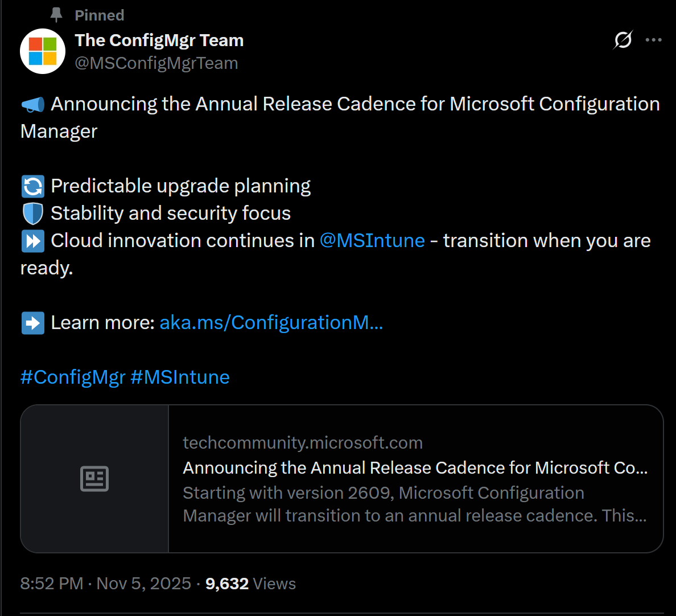Click the megaphone emoji before Announcing
Screen dimensions: 676x616
pos(32,104)
